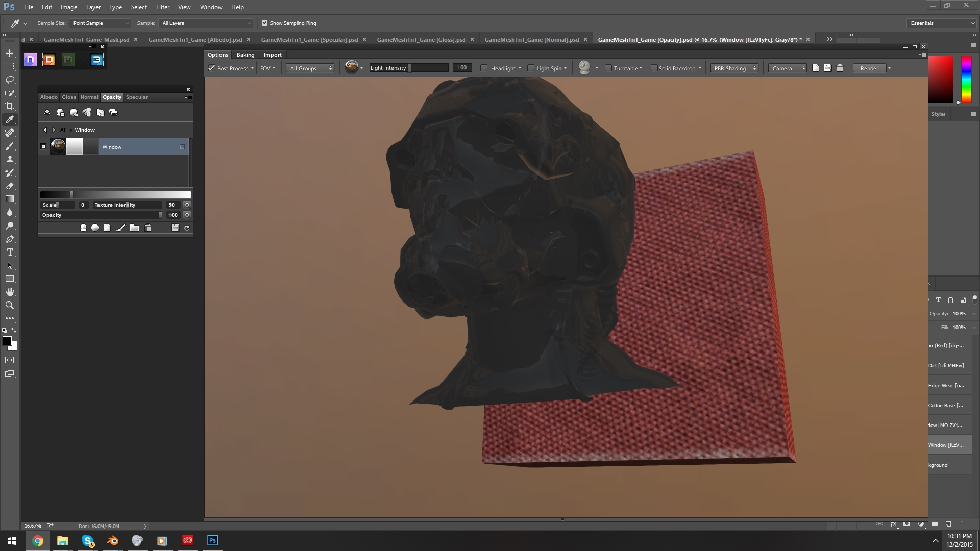Expand the All Groups dropdown
Image resolution: width=980 pixels, height=551 pixels.
coord(311,68)
